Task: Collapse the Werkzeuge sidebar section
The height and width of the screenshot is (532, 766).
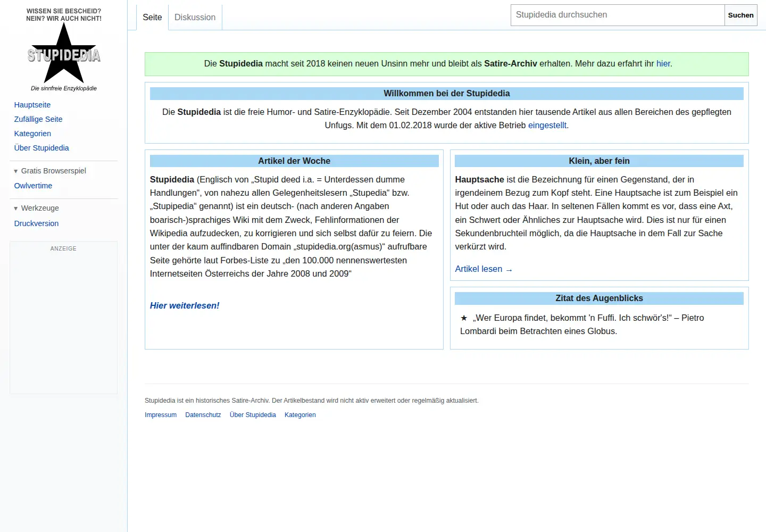Action: coord(36,208)
